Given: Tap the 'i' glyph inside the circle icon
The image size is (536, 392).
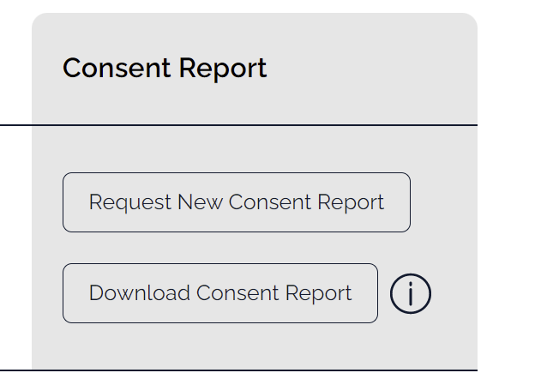Looking at the screenshot, I should (x=411, y=294).
